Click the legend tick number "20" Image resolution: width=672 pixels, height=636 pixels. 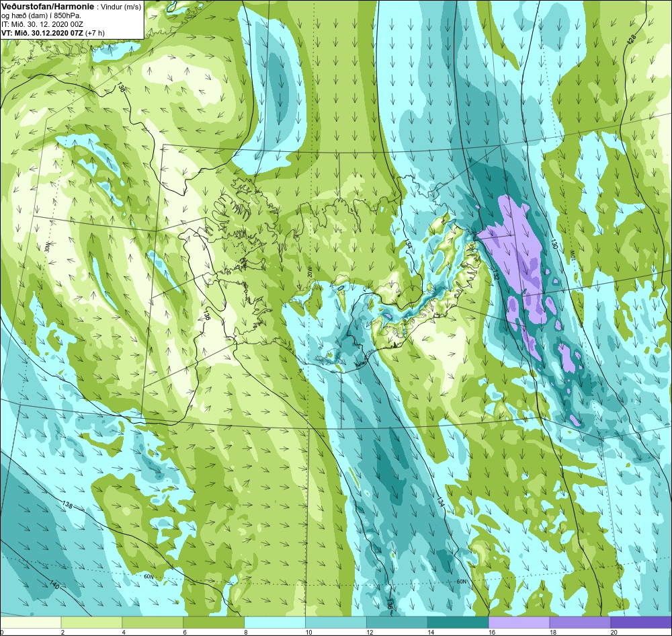click(x=614, y=632)
